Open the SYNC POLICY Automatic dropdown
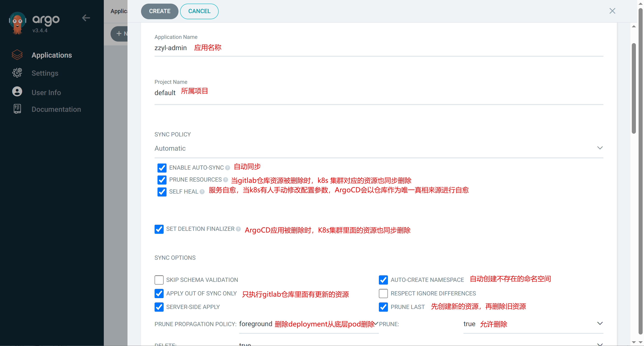The image size is (644, 346). click(x=379, y=148)
